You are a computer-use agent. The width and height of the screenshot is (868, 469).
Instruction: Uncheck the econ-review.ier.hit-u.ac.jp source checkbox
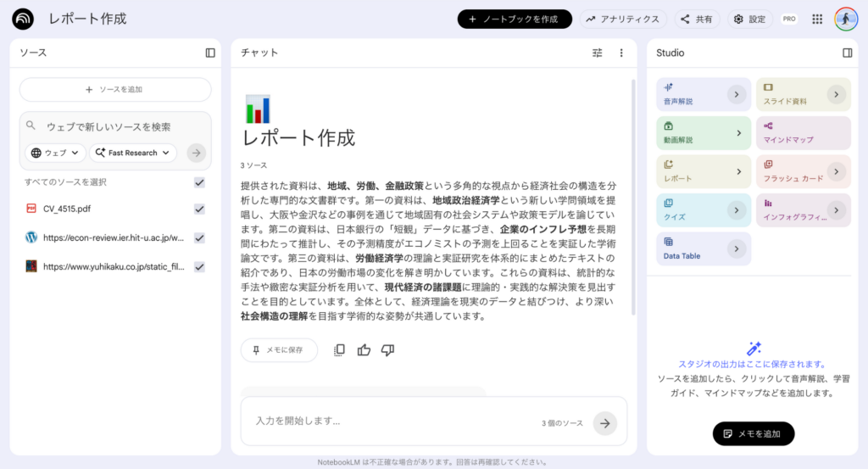(199, 237)
